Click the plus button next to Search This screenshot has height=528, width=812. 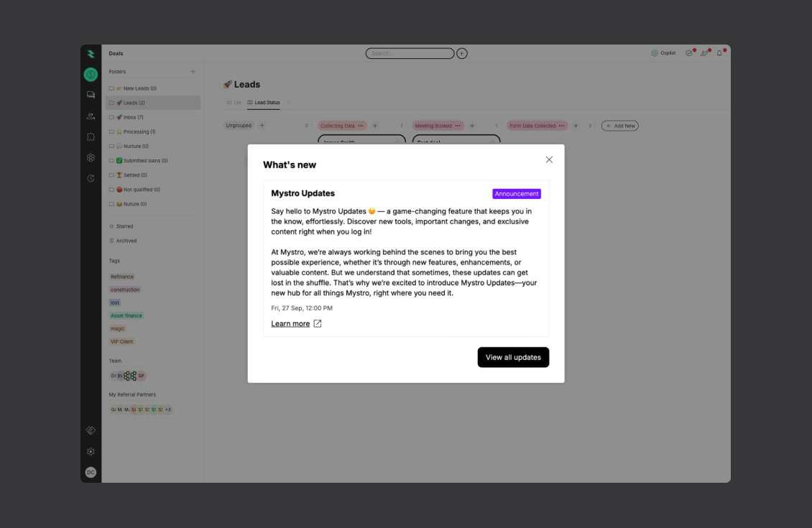tap(462, 53)
